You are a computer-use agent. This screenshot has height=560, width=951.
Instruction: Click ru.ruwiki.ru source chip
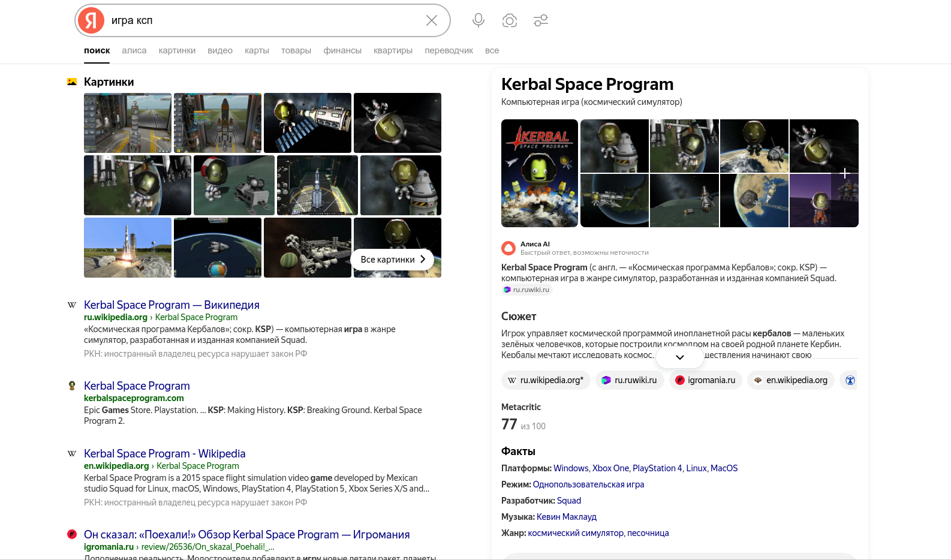(x=630, y=380)
